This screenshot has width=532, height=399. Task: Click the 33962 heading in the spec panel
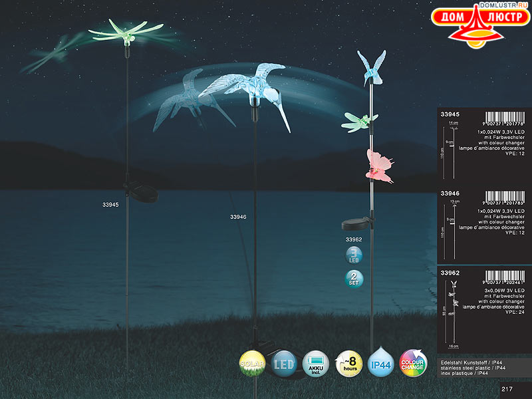(x=450, y=273)
